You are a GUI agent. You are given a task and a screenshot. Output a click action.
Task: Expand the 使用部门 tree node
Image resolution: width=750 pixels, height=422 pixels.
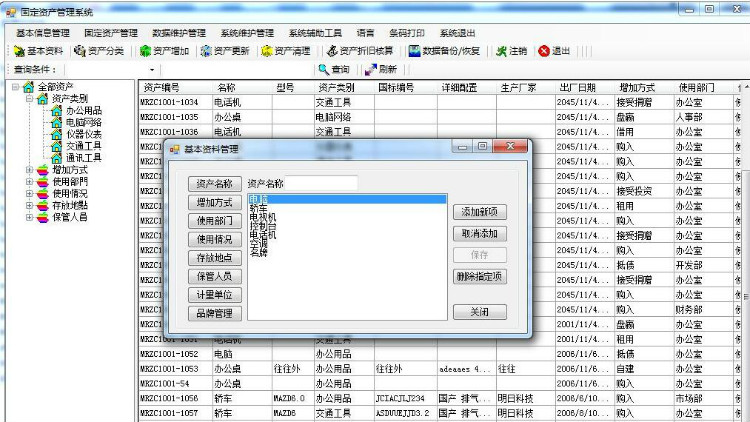tap(29, 182)
